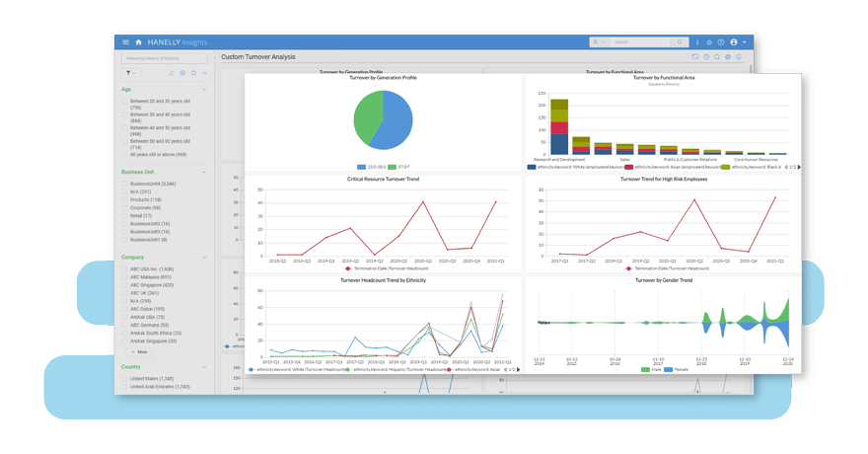Viewport: 868px width, 454px height.
Task: Click the search magnifier button in header
Action: (680, 42)
